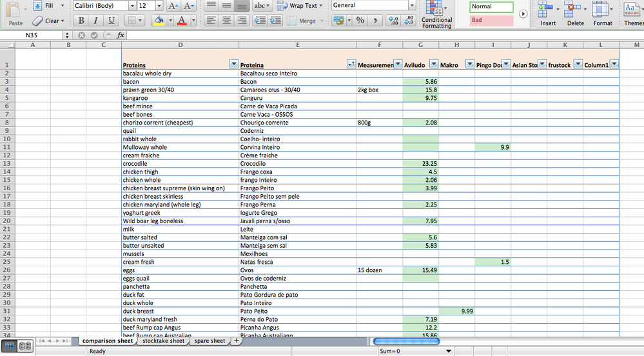Apply yellow fill color paint bucket
Image resolution: width=644 pixels, height=356 pixels.
point(159,20)
